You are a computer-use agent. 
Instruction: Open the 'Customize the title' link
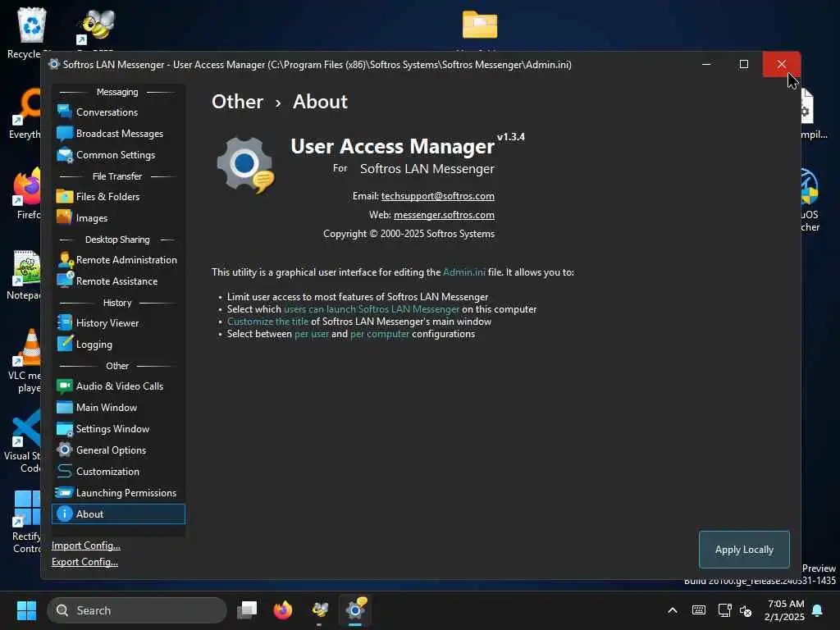click(268, 322)
